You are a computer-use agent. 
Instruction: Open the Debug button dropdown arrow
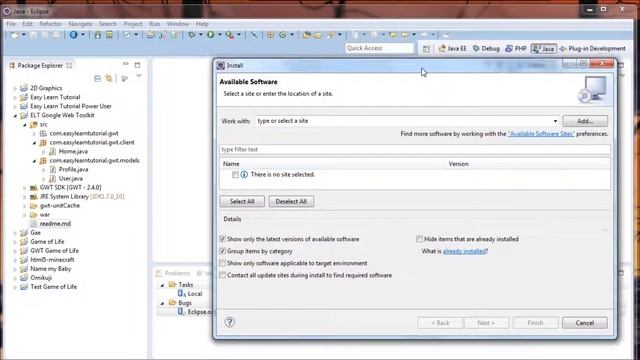[x=200, y=35]
